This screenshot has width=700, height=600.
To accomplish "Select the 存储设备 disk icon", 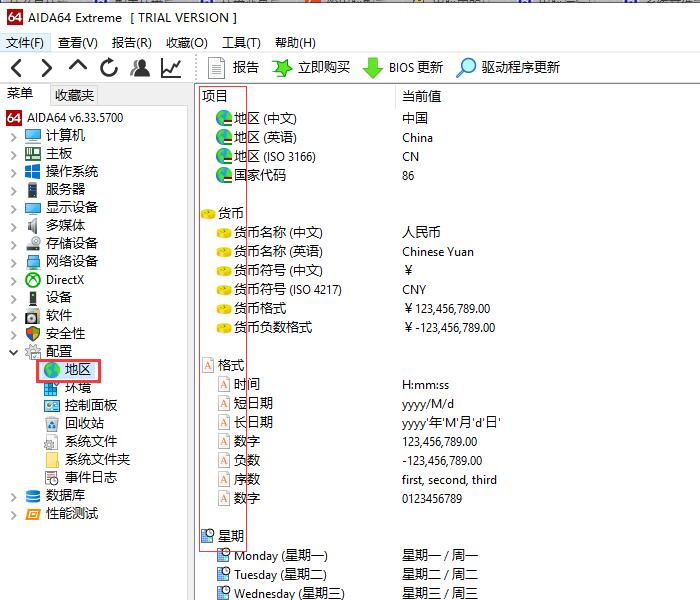I will click(33, 244).
